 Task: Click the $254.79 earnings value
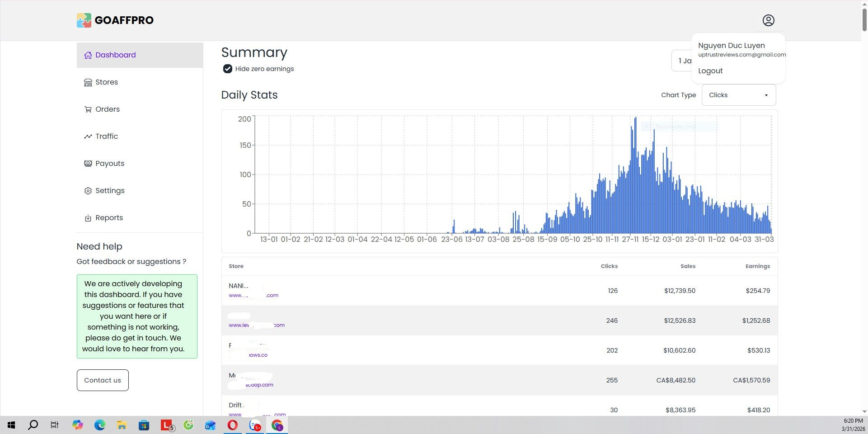tap(758, 291)
